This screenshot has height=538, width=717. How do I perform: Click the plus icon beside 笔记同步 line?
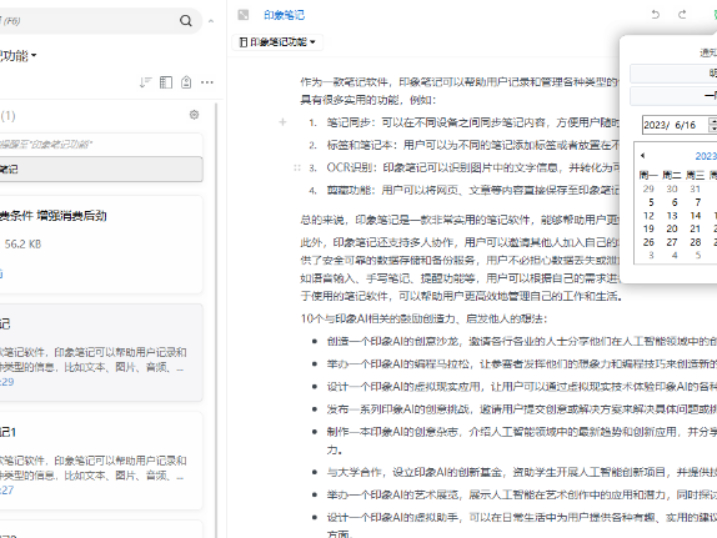point(283,122)
